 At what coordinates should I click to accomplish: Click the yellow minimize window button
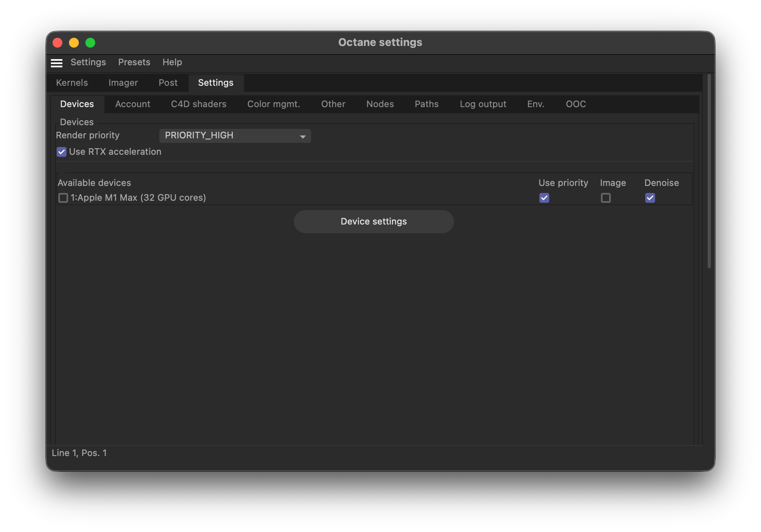click(74, 43)
